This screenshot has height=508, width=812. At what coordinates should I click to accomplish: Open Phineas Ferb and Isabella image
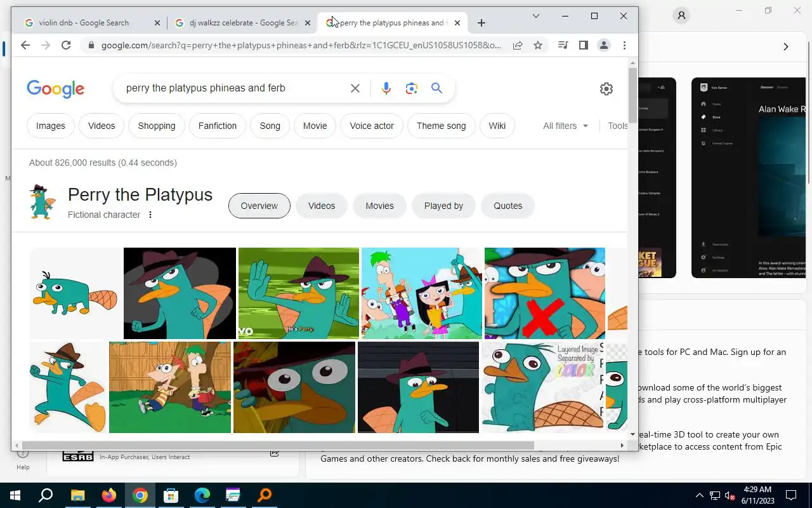point(422,293)
